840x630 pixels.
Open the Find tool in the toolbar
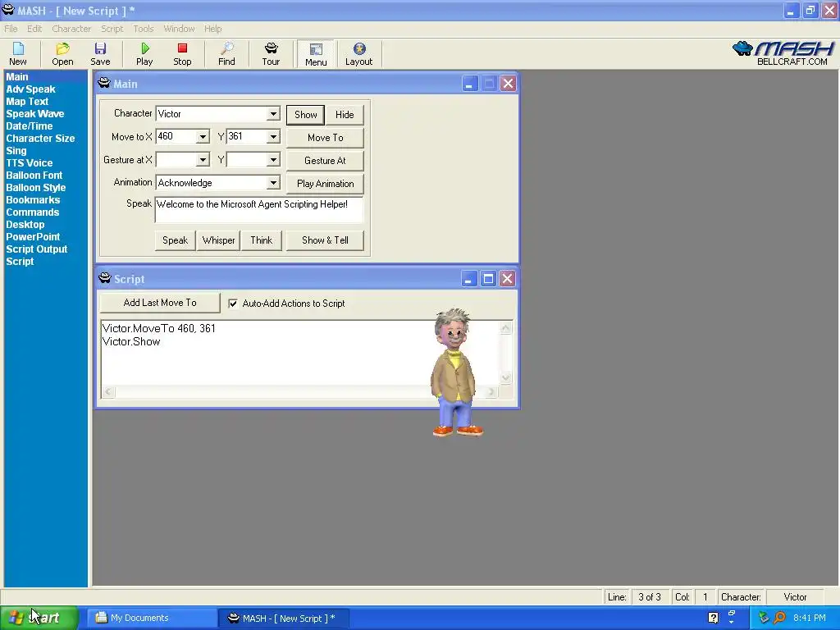coord(226,53)
